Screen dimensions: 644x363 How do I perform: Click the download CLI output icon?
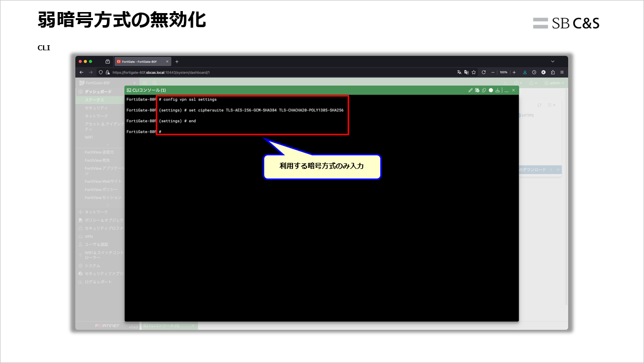(x=497, y=90)
